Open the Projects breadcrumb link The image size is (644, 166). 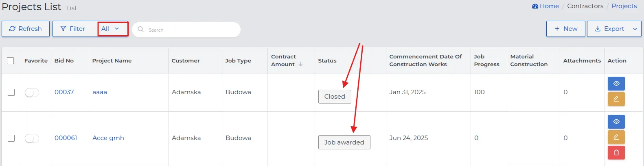(624, 6)
